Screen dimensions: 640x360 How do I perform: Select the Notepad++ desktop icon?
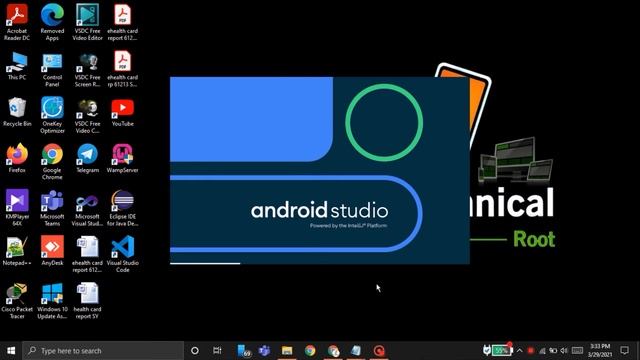point(17,251)
